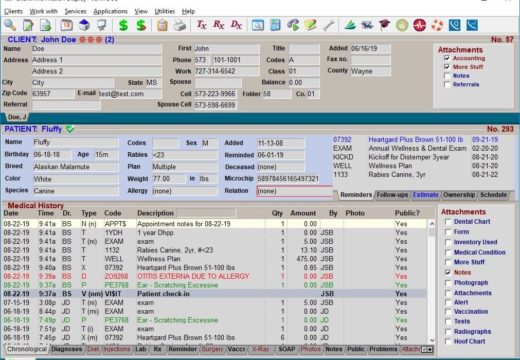The width and height of the screenshot is (520, 360).
Task: Open the Services menu
Action: click(75, 11)
